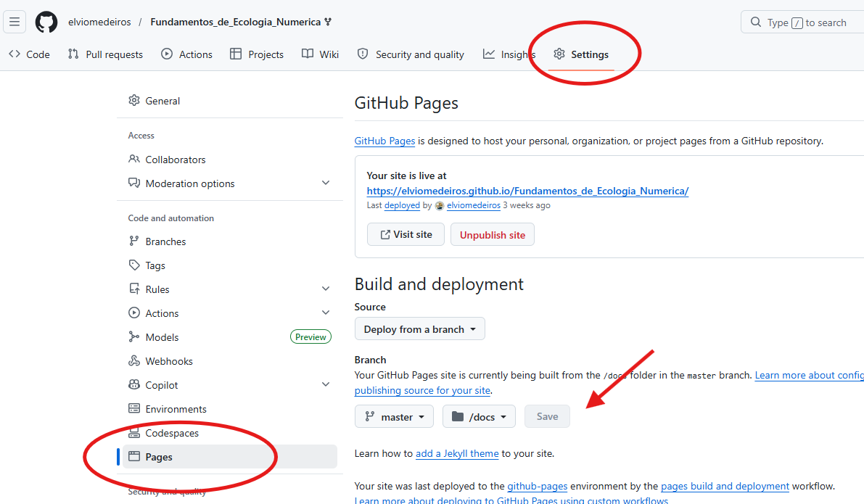Viewport: 864px width, 504px height.
Task: Switch to the Actions tab
Action: [x=186, y=54]
